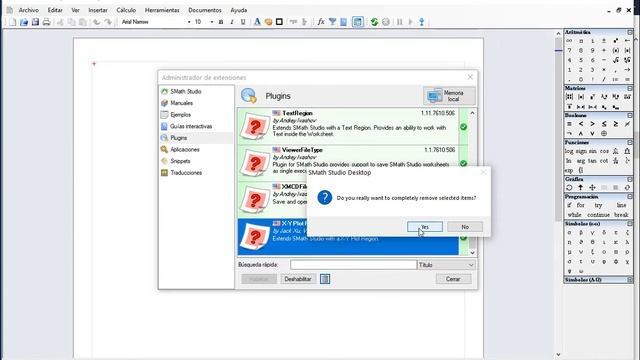Viewport: 640px width, 360px height.
Task: Open the Insertar menu
Action: point(98,10)
